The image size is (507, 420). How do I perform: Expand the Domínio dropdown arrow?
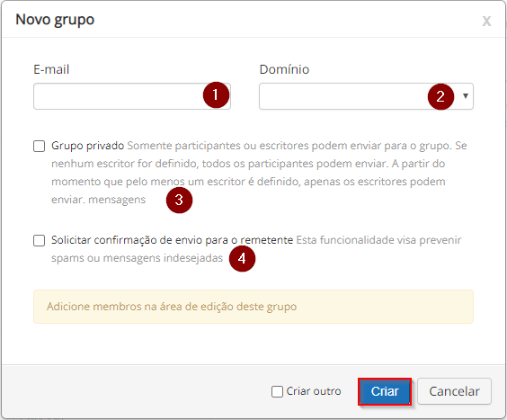pyautogui.click(x=466, y=95)
